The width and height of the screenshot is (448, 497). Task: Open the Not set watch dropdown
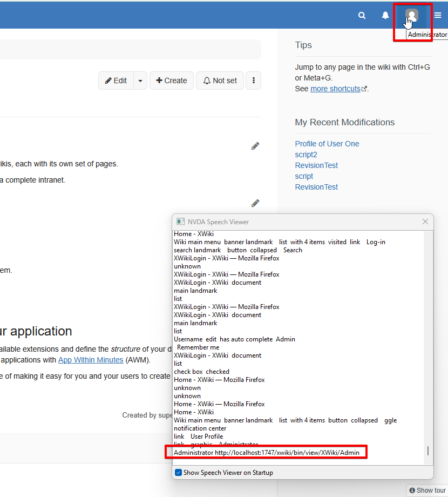point(220,80)
